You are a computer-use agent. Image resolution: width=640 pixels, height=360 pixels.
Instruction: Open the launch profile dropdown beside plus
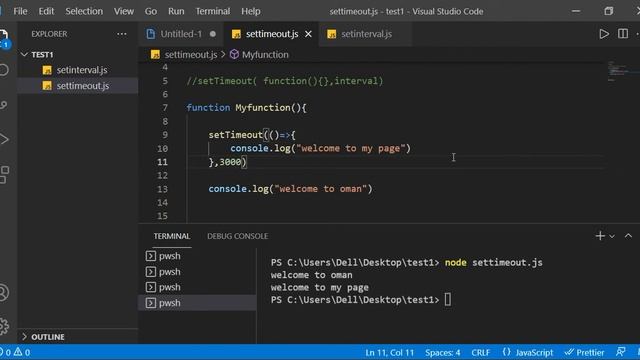(x=612, y=236)
